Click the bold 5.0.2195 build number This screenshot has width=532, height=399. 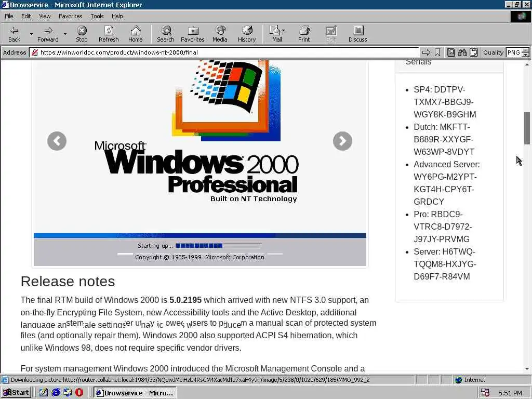tap(185, 300)
